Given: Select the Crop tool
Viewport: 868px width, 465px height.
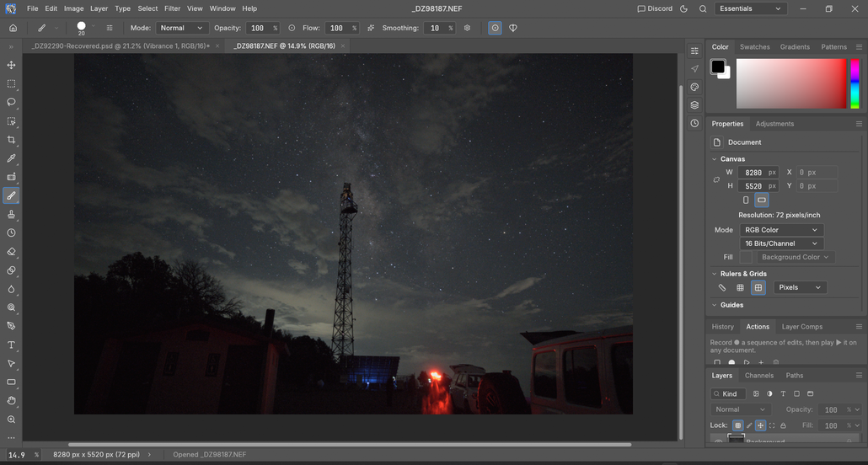Looking at the screenshot, I should [x=11, y=140].
